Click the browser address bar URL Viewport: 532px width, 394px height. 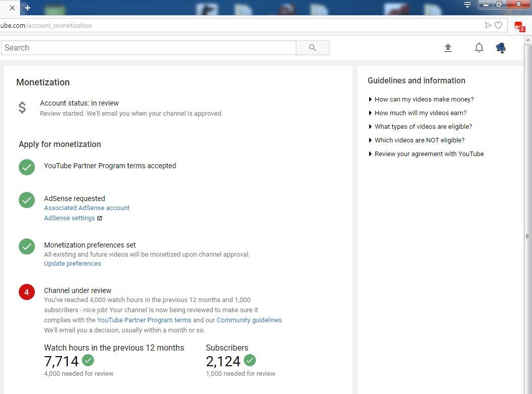pyautogui.click(x=46, y=25)
